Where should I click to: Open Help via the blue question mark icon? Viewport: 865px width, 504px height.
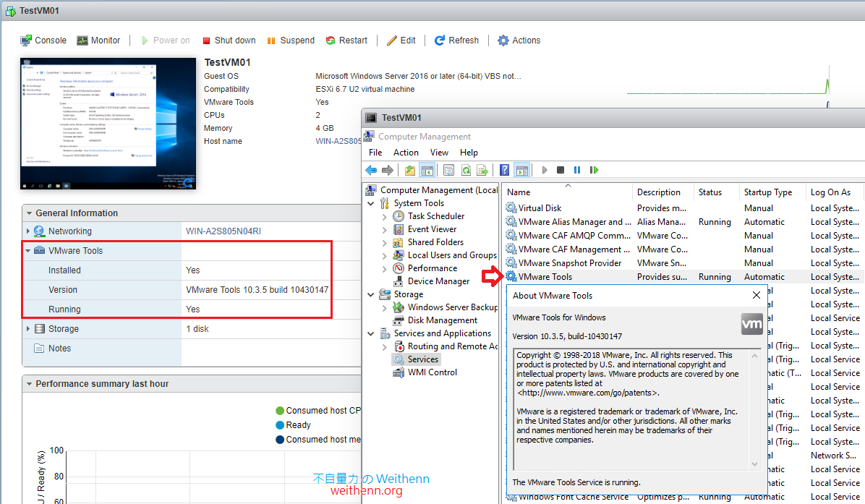tap(505, 169)
